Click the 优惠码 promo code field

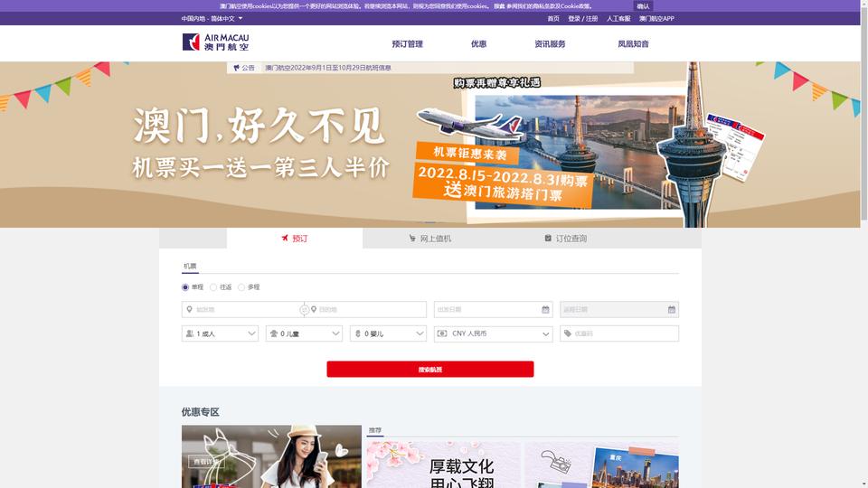pos(619,333)
